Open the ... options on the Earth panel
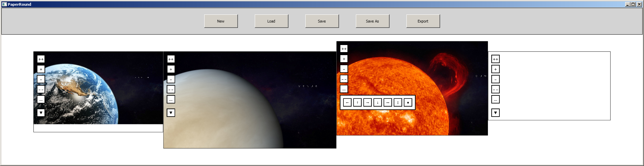The height and width of the screenshot is (166, 644). tap(41, 99)
